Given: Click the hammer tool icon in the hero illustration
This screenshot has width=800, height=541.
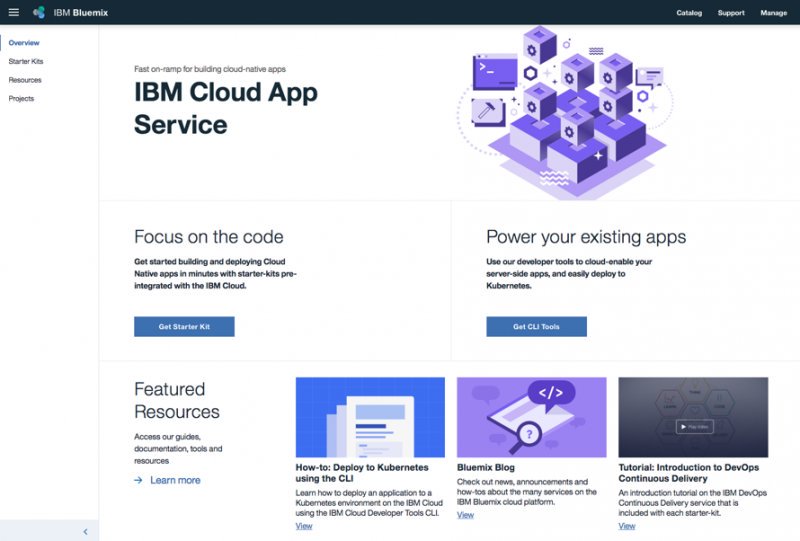Looking at the screenshot, I should 488,112.
